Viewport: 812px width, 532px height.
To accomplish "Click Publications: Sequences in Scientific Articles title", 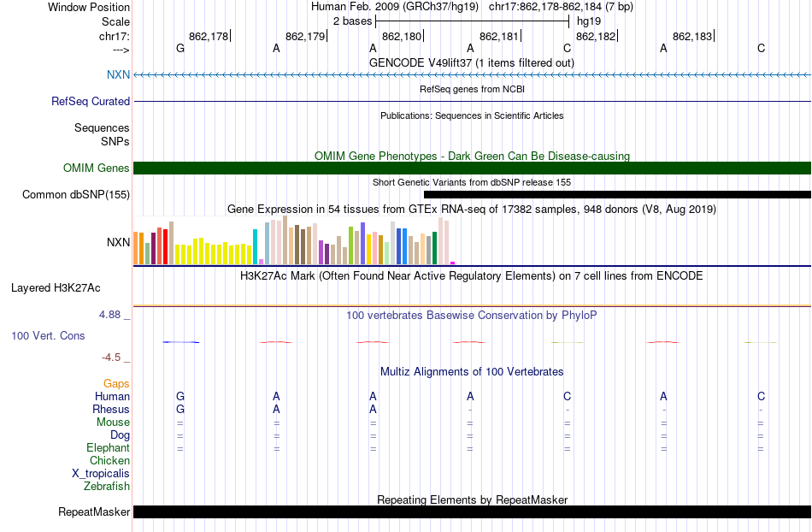I will 472,115.
